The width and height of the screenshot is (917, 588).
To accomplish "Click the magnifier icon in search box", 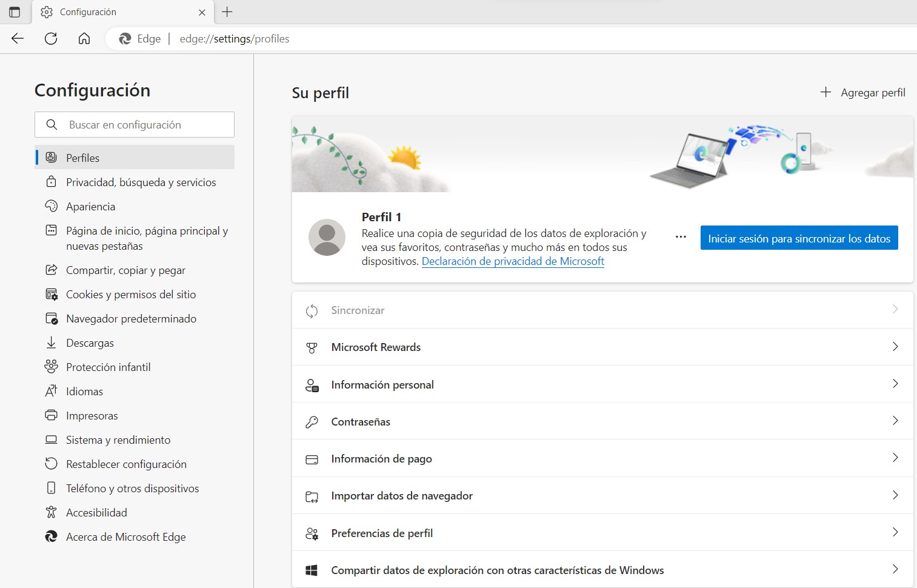I will pyautogui.click(x=52, y=125).
